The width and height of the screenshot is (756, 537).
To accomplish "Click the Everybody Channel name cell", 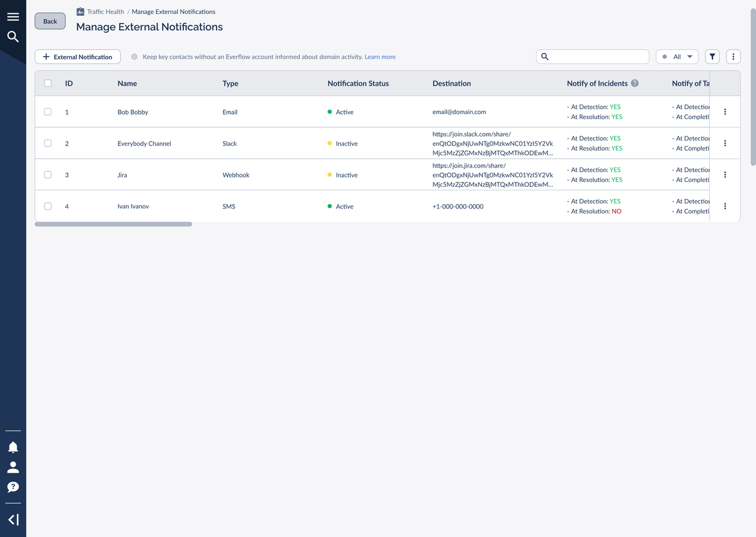I will pyautogui.click(x=144, y=144).
